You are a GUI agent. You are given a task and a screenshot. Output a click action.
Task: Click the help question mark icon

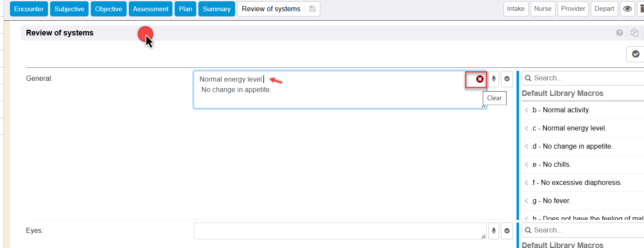(x=619, y=33)
